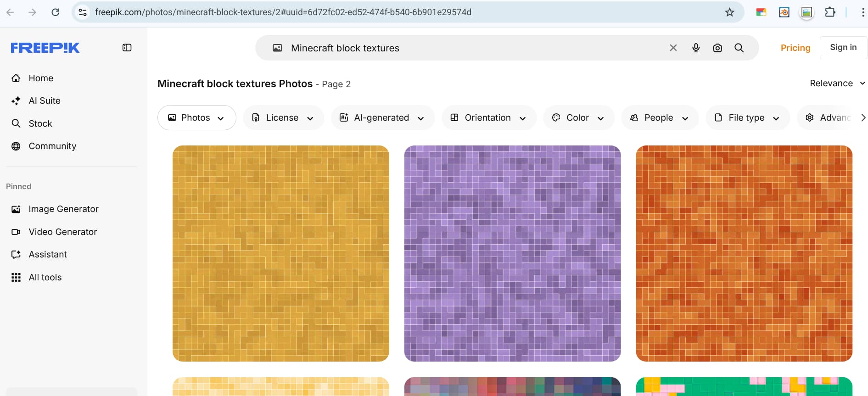Bookmark this page with star icon
The height and width of the screenshot is (396, 868).
(729, 12)
